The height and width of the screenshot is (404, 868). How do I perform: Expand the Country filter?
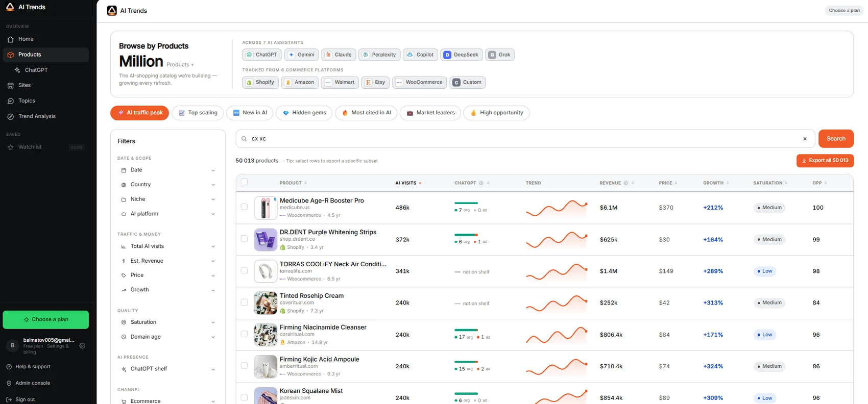click(168, 185)
